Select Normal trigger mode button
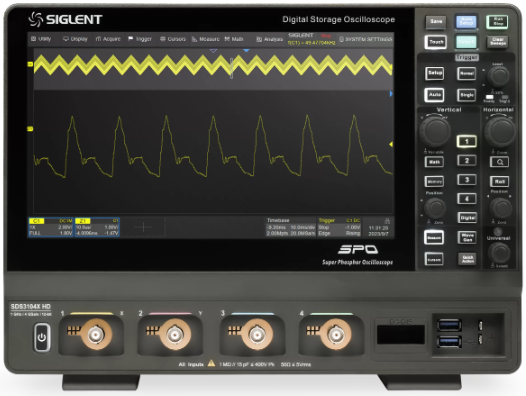The height and width of the screenshot is (396, 526). click(466, 73)
